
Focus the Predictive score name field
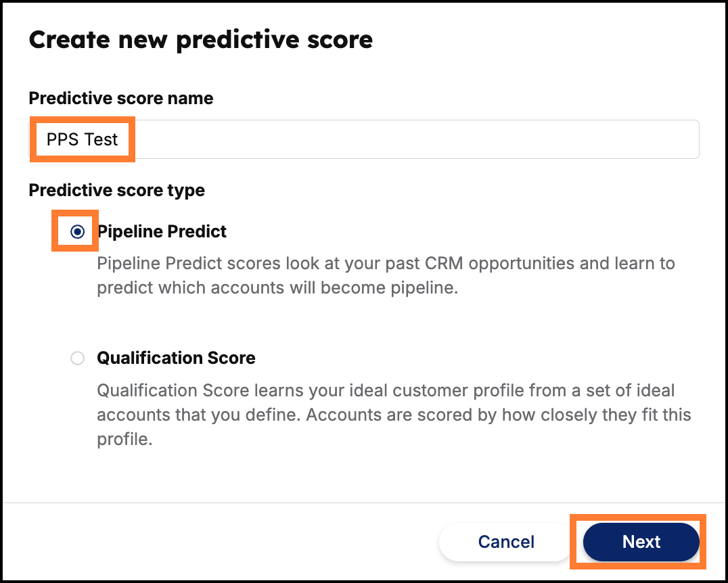pos(364,139)
